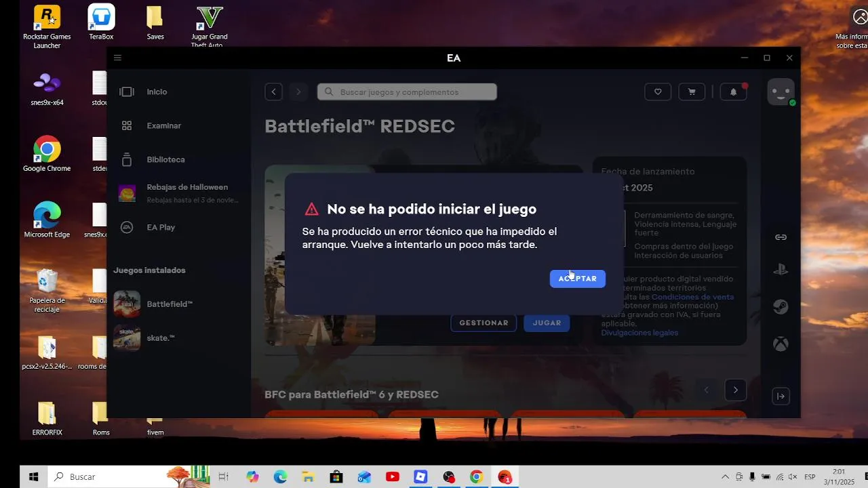Show next BFC carousel items

pyautogui.click(x=735, y=390)
